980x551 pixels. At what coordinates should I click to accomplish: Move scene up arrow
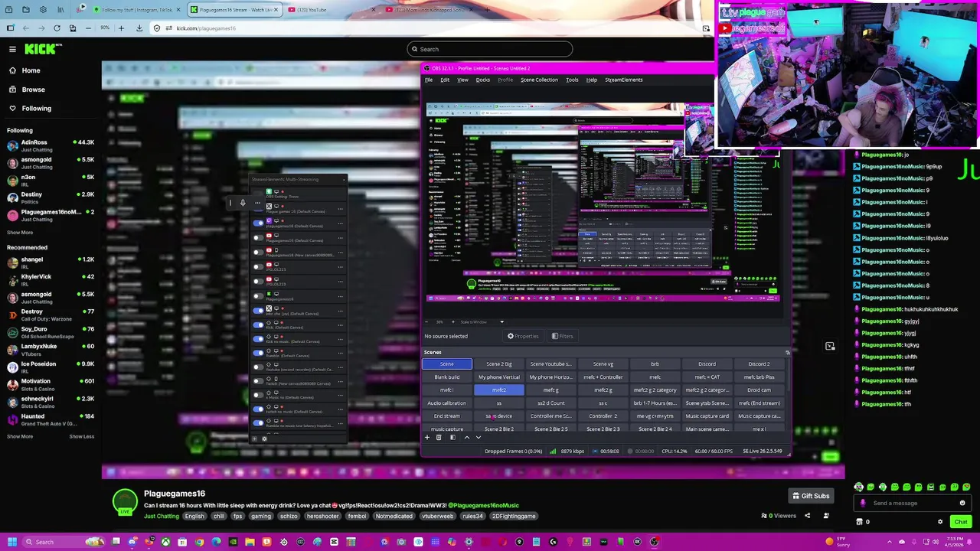(x=467, y=438)
